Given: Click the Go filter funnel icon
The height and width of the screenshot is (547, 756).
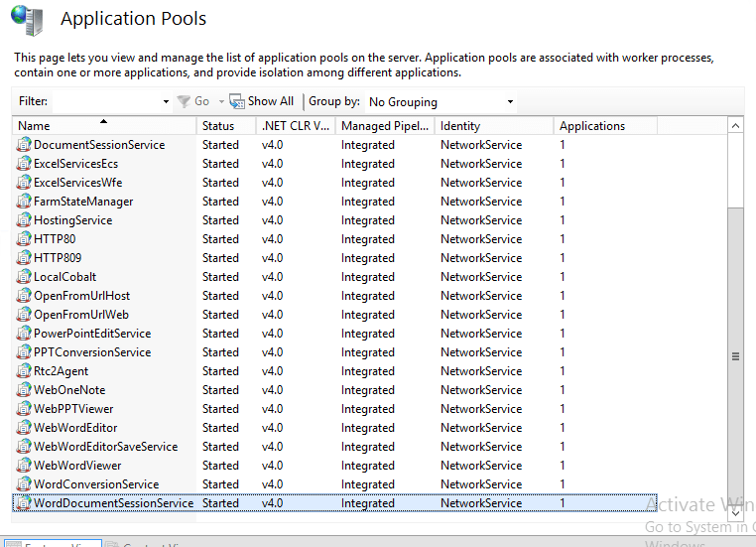Looking at the screenshot, I should tap(184, 101).
